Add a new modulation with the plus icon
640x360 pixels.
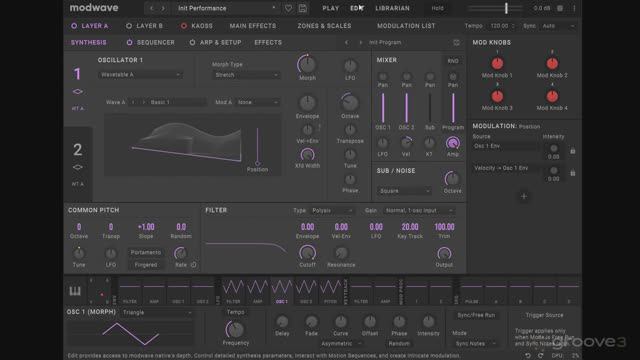pos(524,196)
